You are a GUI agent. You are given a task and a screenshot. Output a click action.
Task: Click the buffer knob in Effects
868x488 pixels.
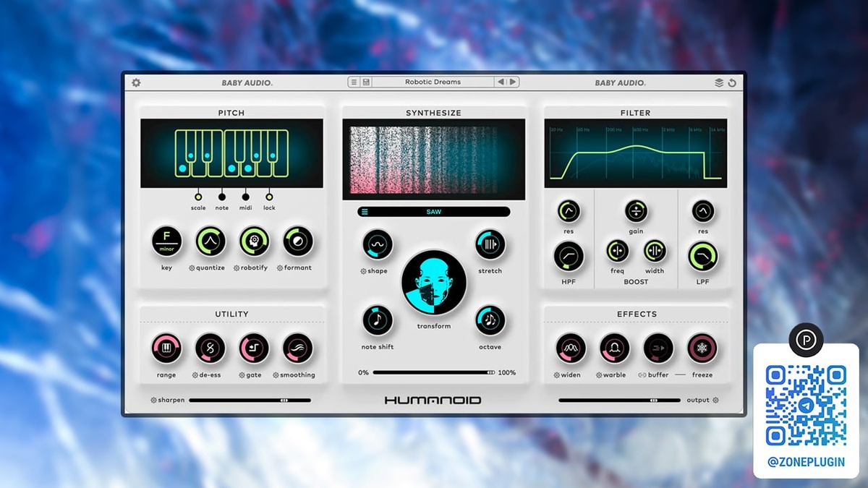pyautogui.click(x=658, y=348)
